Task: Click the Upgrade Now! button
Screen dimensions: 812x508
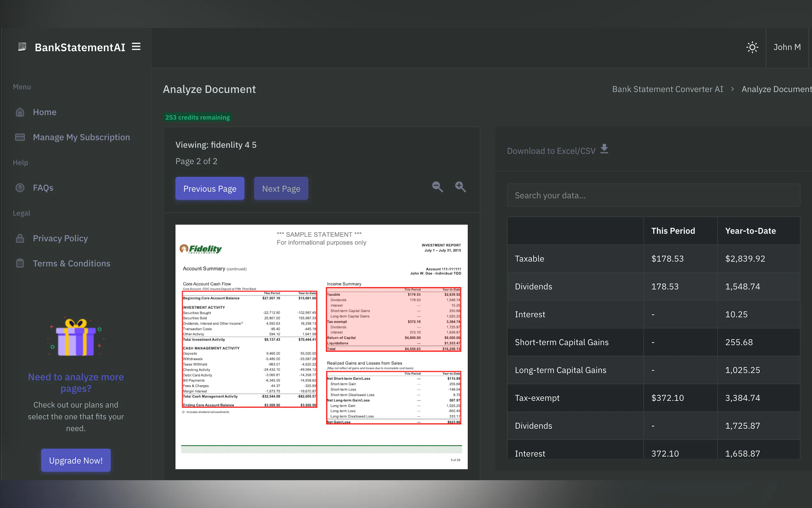Action: click(x=75, y=460)
